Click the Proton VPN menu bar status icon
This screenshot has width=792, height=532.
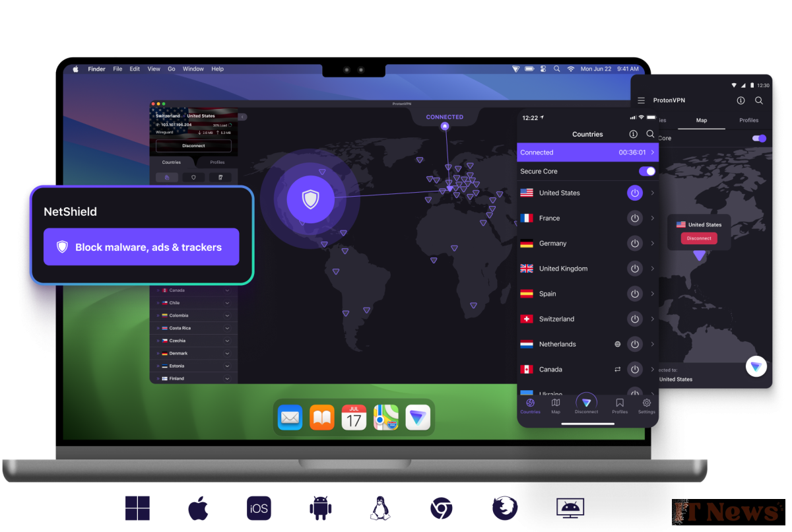(516, 69)
